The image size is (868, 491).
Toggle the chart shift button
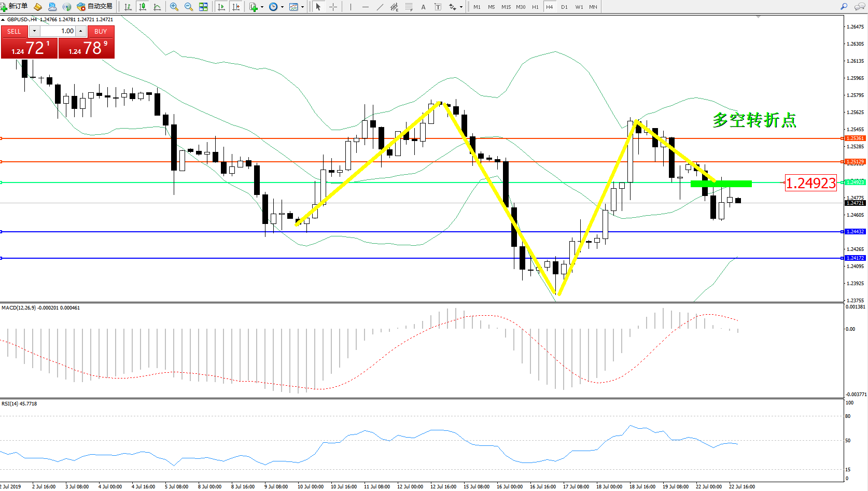click(x=236, y=7)
